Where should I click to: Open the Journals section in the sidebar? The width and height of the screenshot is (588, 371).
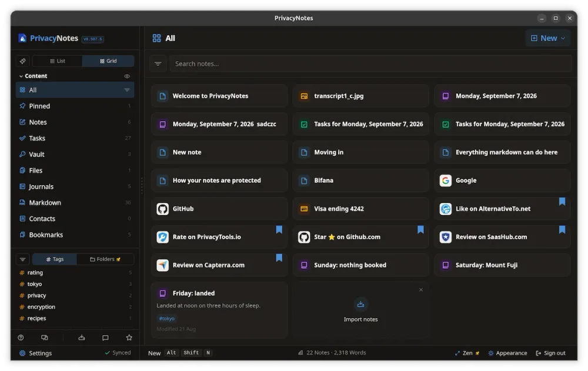[75, 186]
